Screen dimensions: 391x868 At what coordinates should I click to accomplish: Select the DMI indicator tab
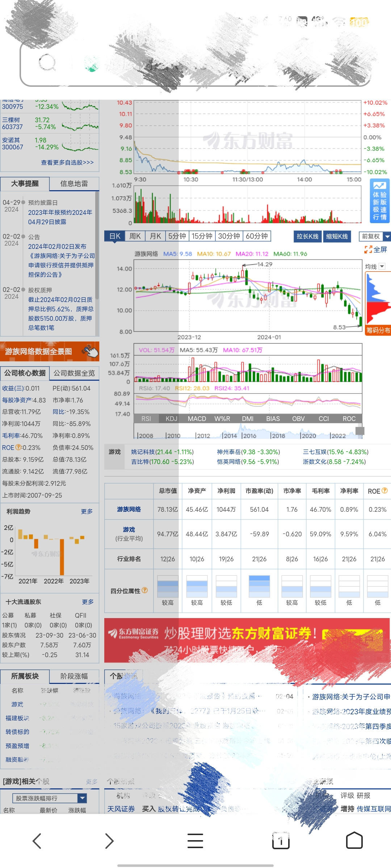pyautogui.click(x=248, y=418)
